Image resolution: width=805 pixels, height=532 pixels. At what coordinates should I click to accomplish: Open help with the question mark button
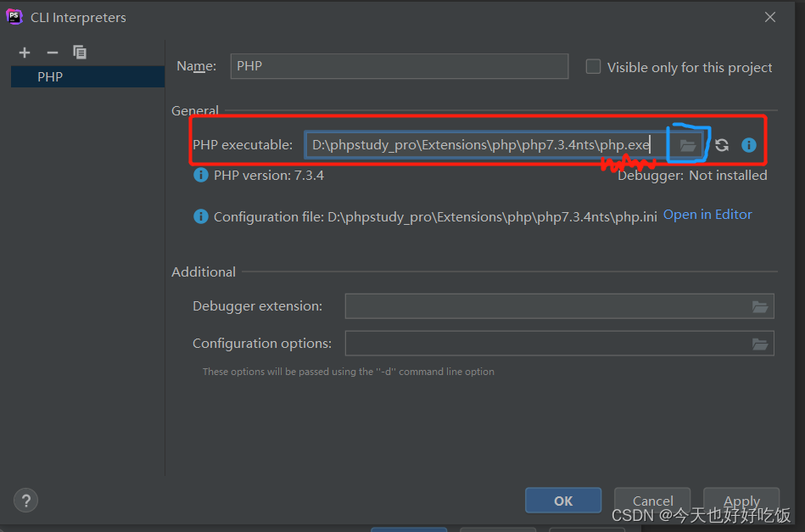click(25, 500)
